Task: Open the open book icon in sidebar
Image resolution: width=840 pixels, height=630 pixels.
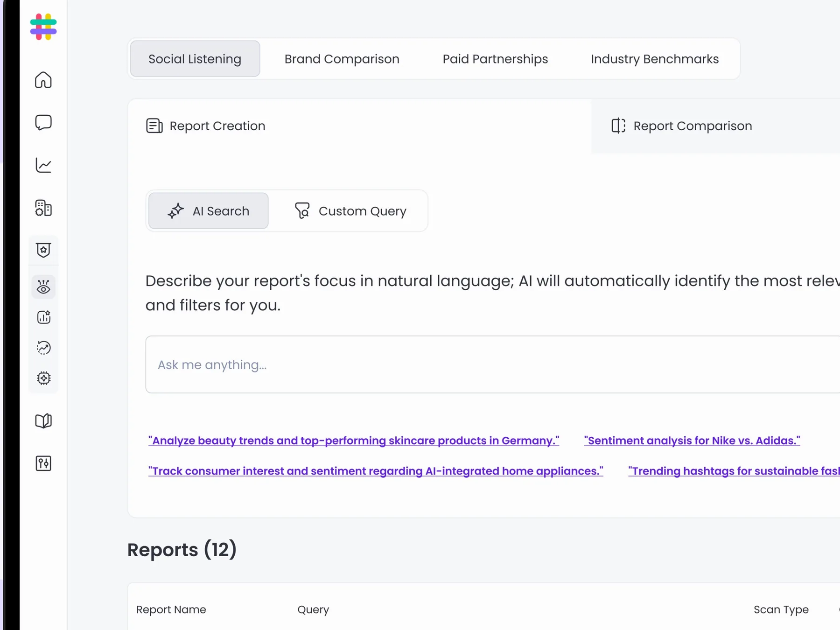Action: click(43, 421)
